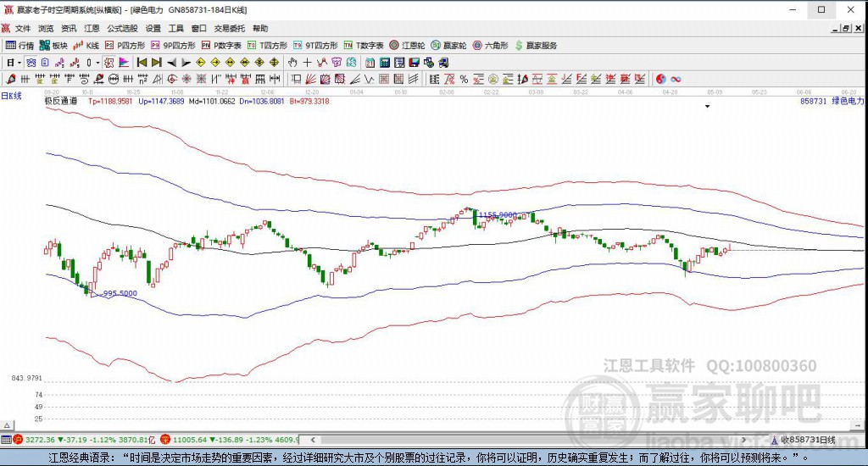Open the 交易委托 menu
The width and height of the screenshot is (868, 466).
pyautogui.click(x=230, y=28)
